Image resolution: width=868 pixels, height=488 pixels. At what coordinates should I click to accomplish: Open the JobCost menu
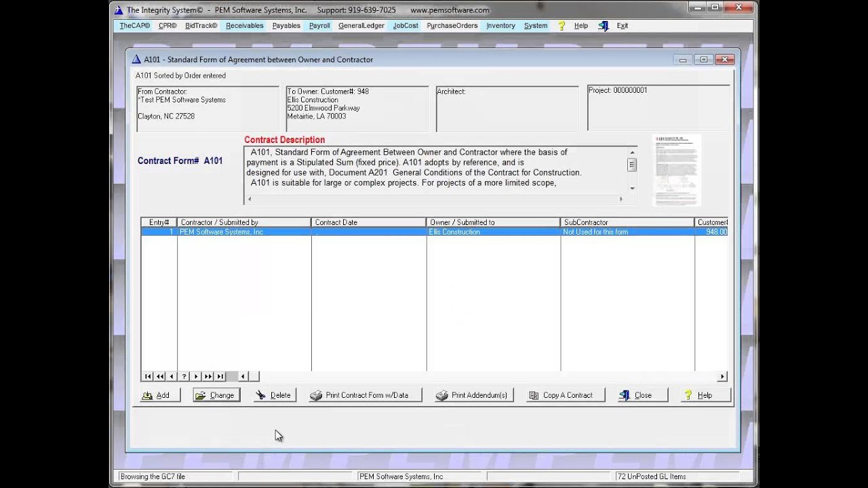(x=406, y=26)
